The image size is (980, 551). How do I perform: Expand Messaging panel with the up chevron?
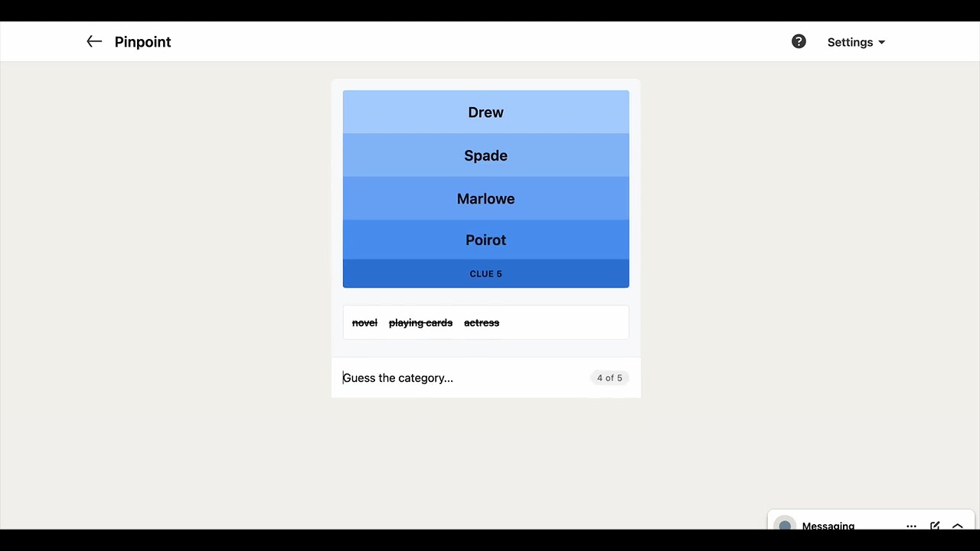[958, 526]
